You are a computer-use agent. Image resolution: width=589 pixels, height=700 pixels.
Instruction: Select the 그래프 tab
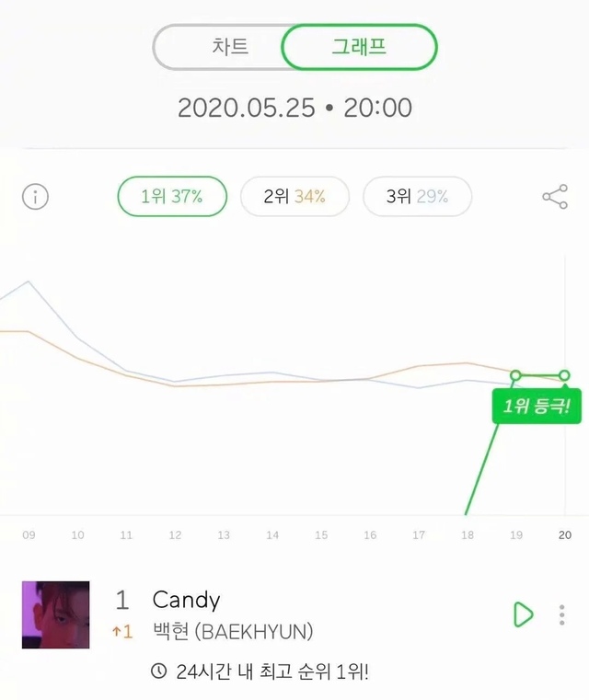(359, 47)
